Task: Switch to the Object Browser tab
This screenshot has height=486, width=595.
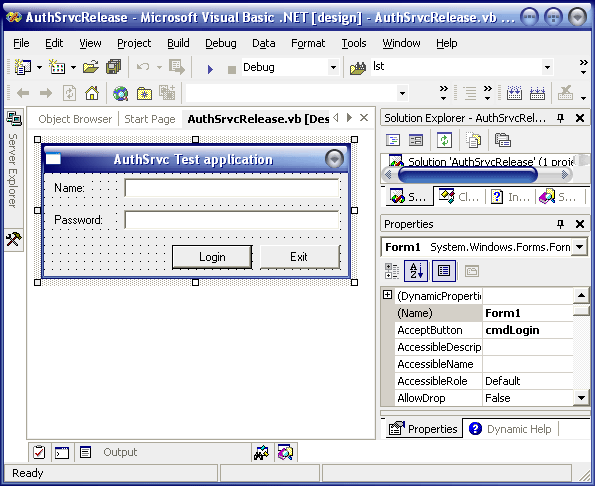Action: [x=75, y=119]
